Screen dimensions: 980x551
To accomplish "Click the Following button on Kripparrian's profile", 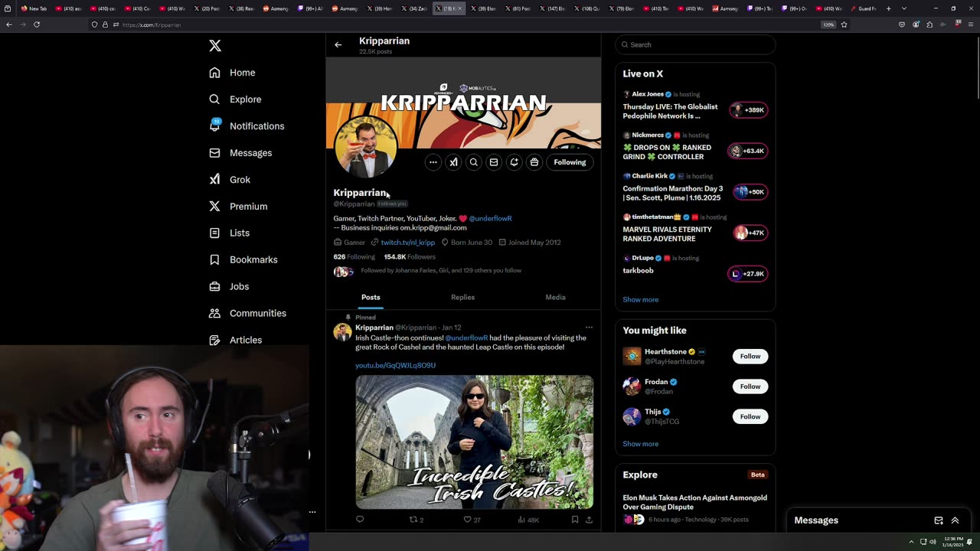I will tap(570, 162).
